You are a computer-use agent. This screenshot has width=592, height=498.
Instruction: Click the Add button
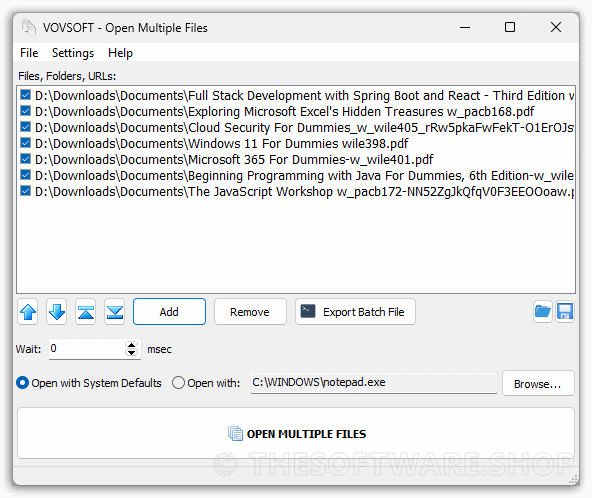pos(169,312)
